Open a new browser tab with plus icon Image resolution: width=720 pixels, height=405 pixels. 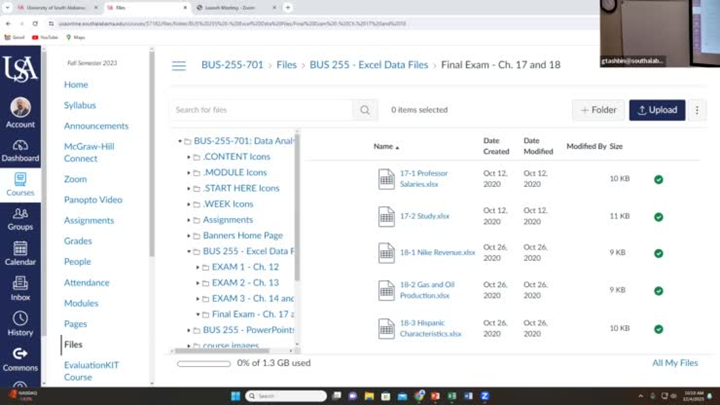point(288,8)
